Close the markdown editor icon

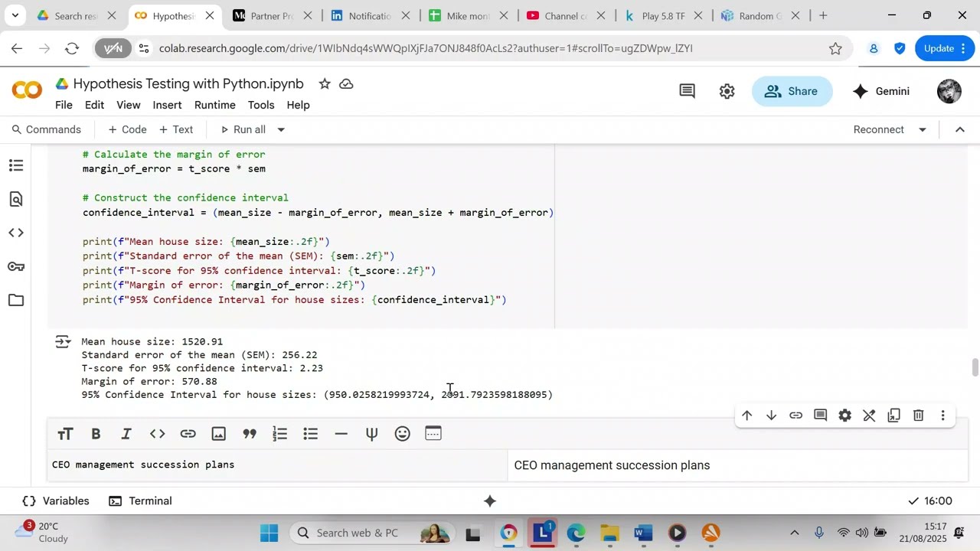point(869,416)
